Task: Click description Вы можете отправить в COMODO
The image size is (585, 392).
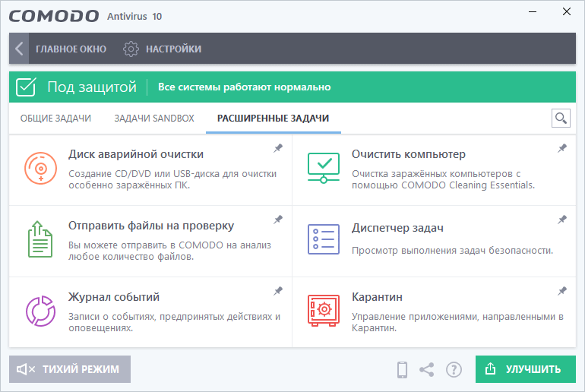Action: (x=169, y=251)
